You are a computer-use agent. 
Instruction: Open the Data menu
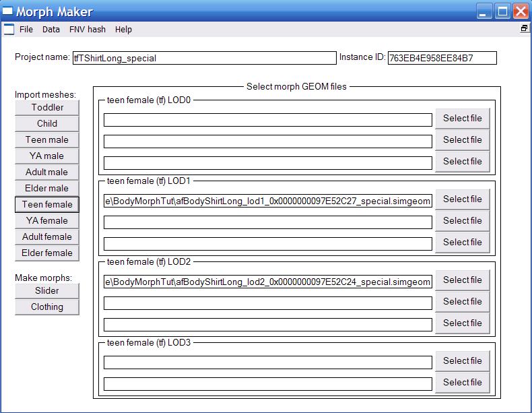tap(51, 30)
